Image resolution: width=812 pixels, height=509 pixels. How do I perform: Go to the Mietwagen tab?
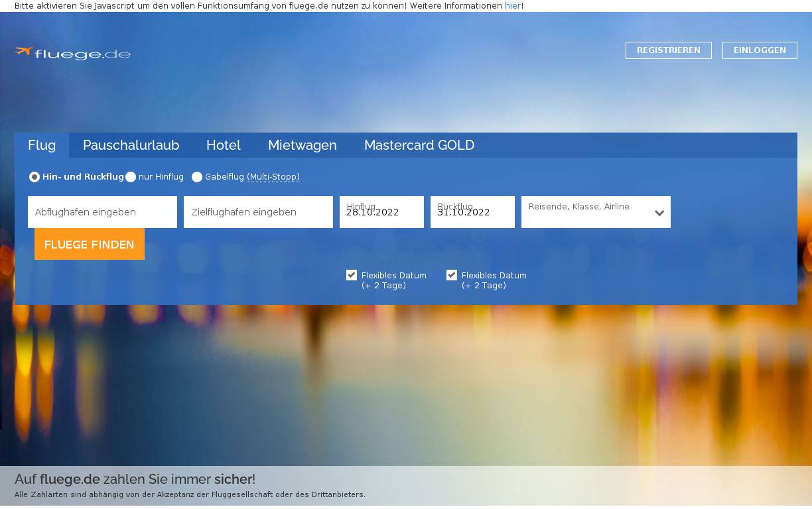coord(302,145)
